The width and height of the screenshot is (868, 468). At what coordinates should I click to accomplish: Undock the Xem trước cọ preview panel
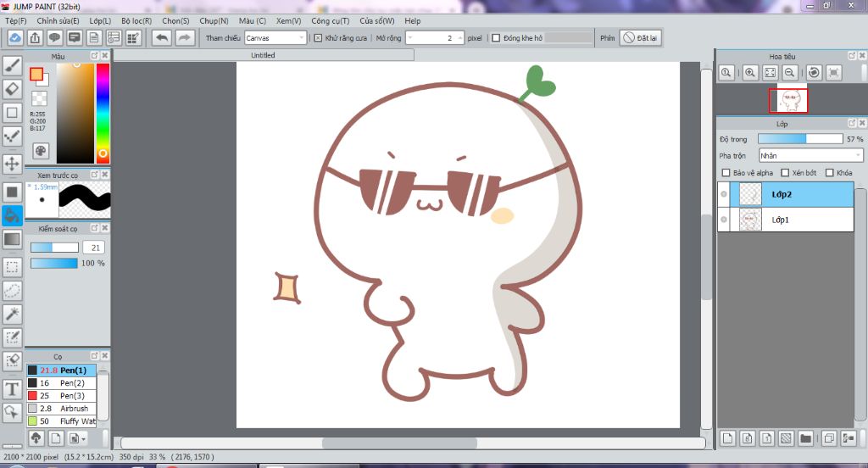[95, 175]
